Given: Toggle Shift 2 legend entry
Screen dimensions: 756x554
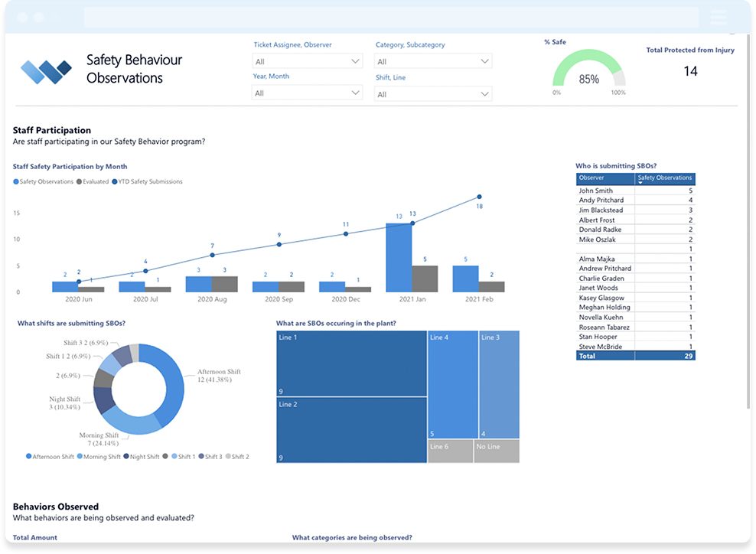Looking at the screenshot, I should (237, 457).
